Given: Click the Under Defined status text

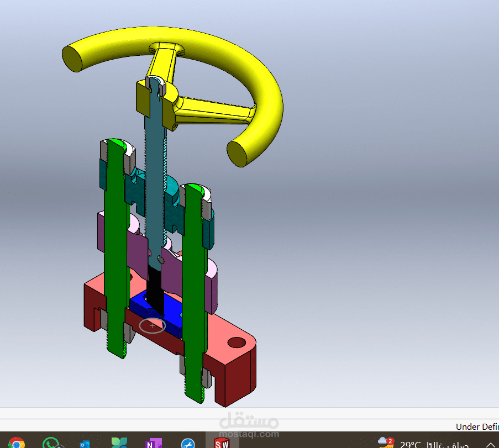Looking at the screenshot, I should click(477, 426).
